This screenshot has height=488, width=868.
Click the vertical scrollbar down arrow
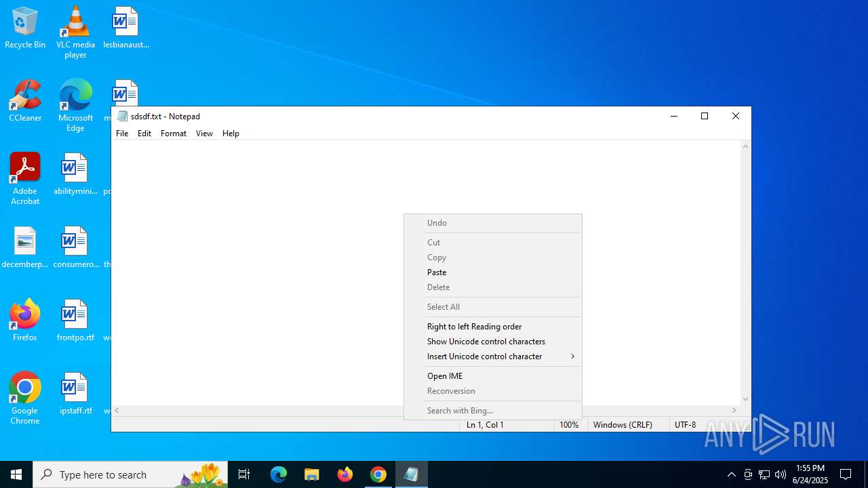point(745,399)
